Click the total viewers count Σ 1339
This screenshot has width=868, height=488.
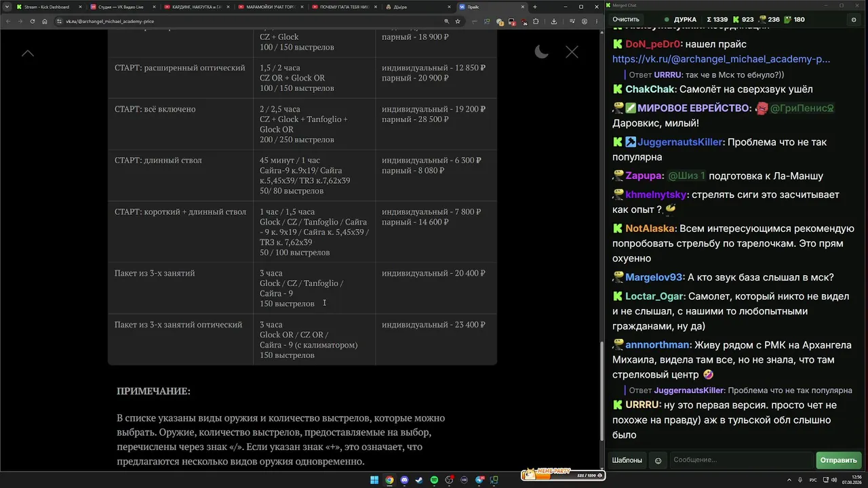click(x=717, y=20)
